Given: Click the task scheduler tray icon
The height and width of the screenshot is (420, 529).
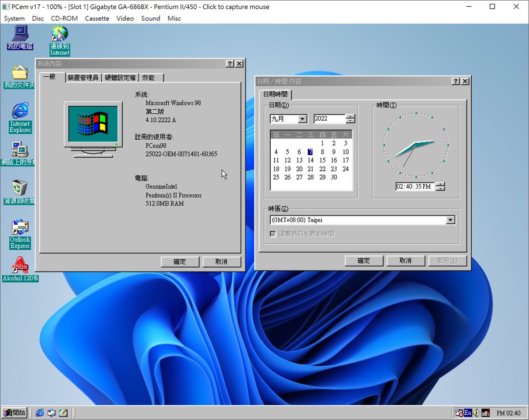Looking at the screenshot, I should (x=459, y=413).
